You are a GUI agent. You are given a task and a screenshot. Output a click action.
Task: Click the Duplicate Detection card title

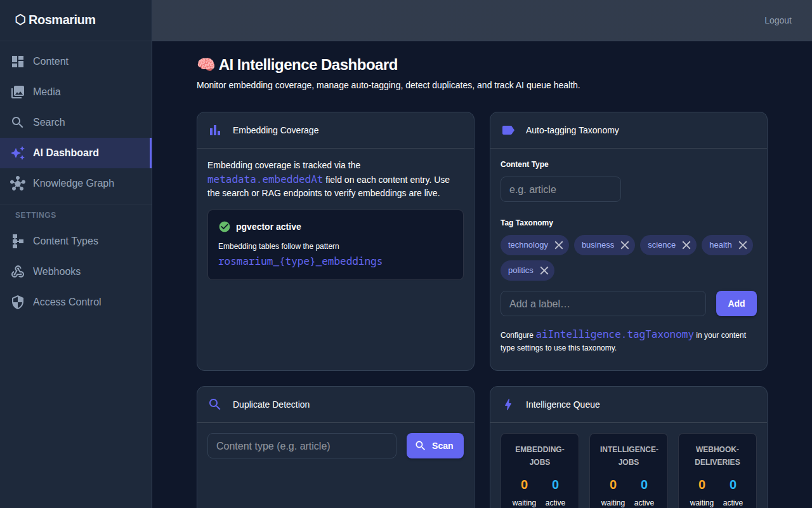272,404
